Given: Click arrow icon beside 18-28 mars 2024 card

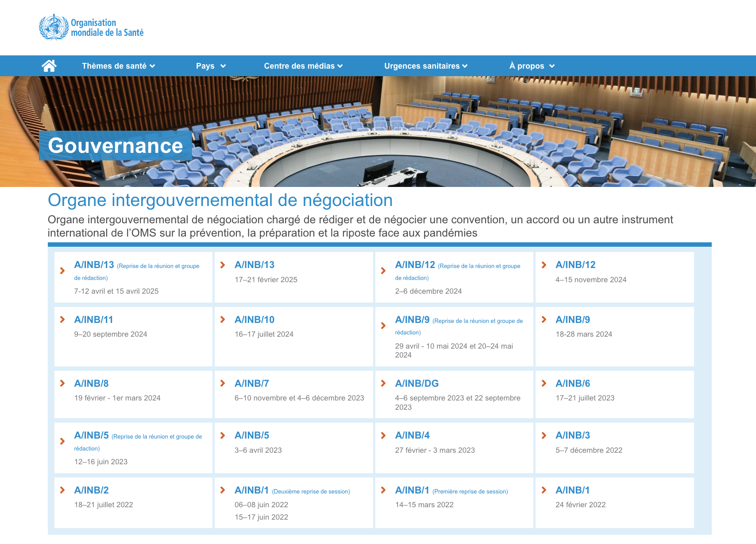Looking at the screenshot, I should pyautogui.click(x=544, y=319).
